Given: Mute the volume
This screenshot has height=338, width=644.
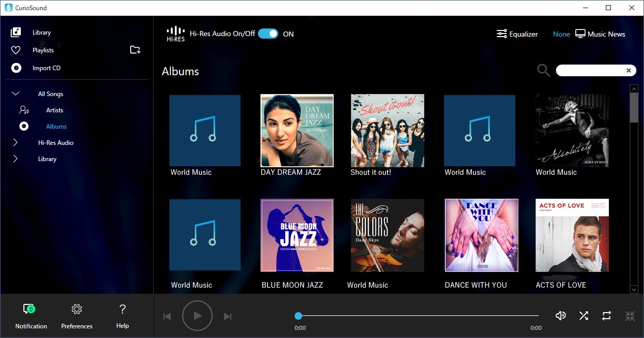Looking at the screenshot, I should pos(561,316).
